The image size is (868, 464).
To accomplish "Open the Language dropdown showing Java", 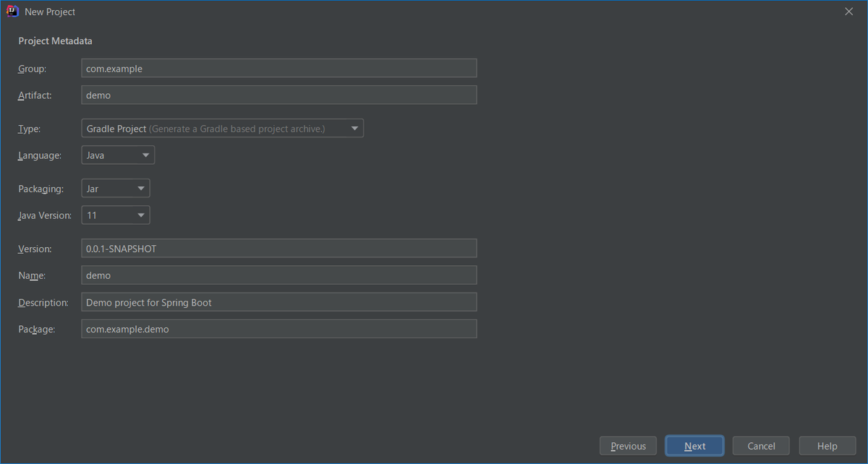I will 118,155.
